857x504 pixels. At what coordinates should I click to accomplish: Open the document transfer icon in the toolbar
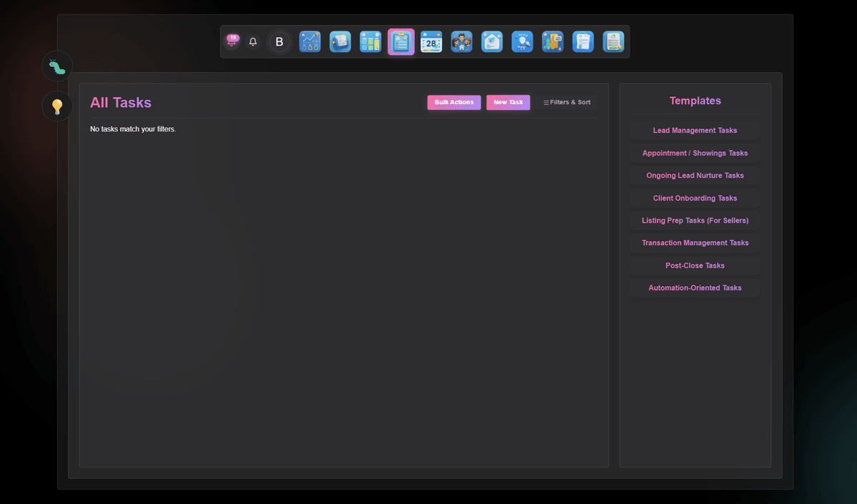[x=553, y=41]
